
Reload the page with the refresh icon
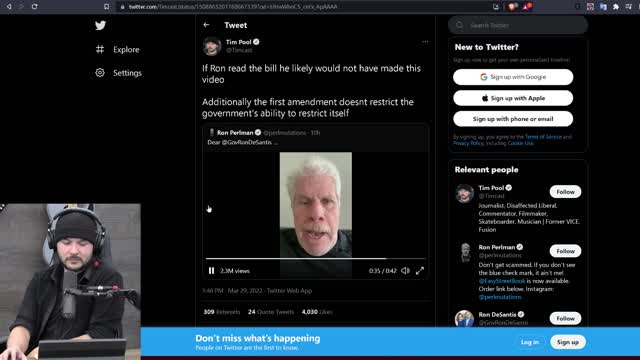pyautogui.click(x=35, y=7)
